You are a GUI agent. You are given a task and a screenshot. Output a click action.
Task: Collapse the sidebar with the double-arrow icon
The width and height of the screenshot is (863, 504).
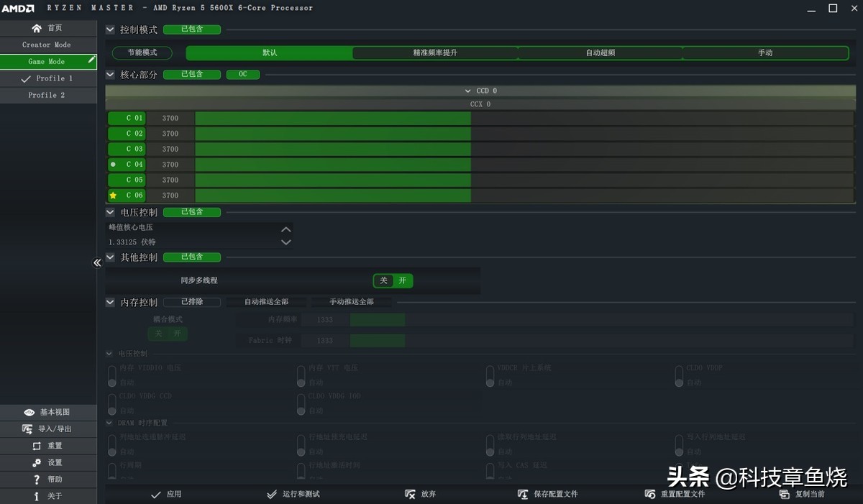click(x=97, y=262)
